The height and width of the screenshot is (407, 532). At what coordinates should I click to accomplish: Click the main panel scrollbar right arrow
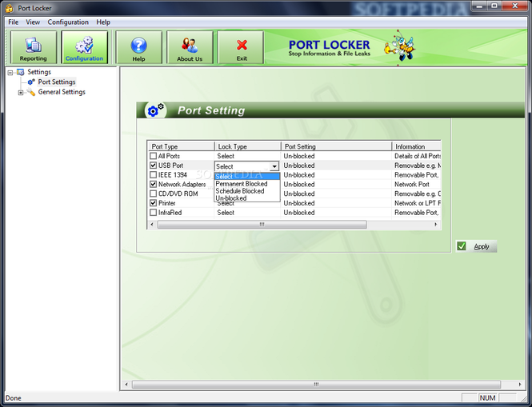click(x=520, y=385)
